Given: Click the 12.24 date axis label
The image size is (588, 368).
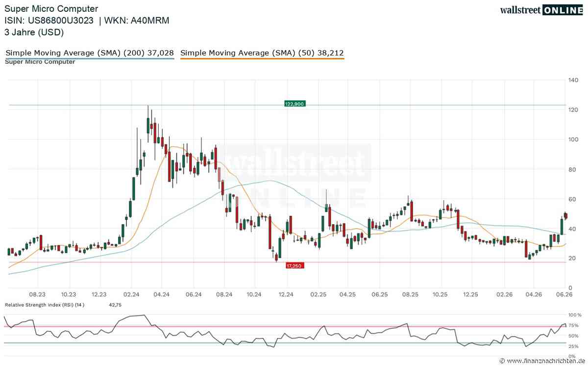Looking at the screenshot, I should (x=286, y=294).
